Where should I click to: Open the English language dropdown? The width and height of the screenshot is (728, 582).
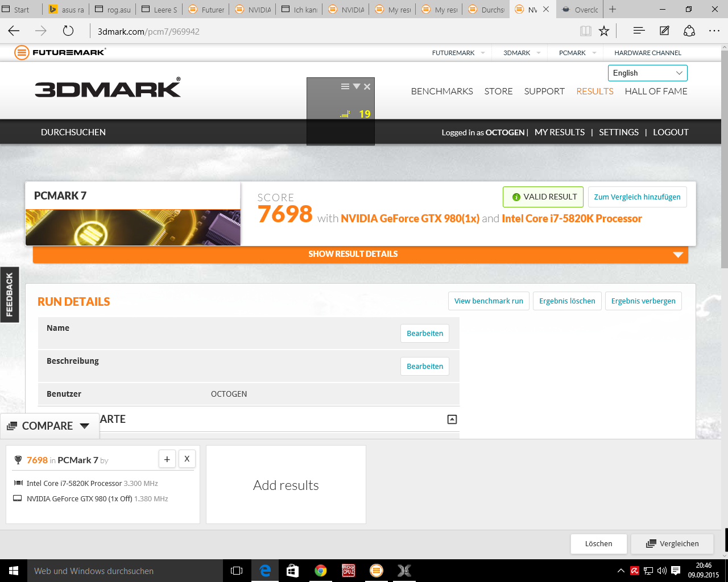(648, 73)
